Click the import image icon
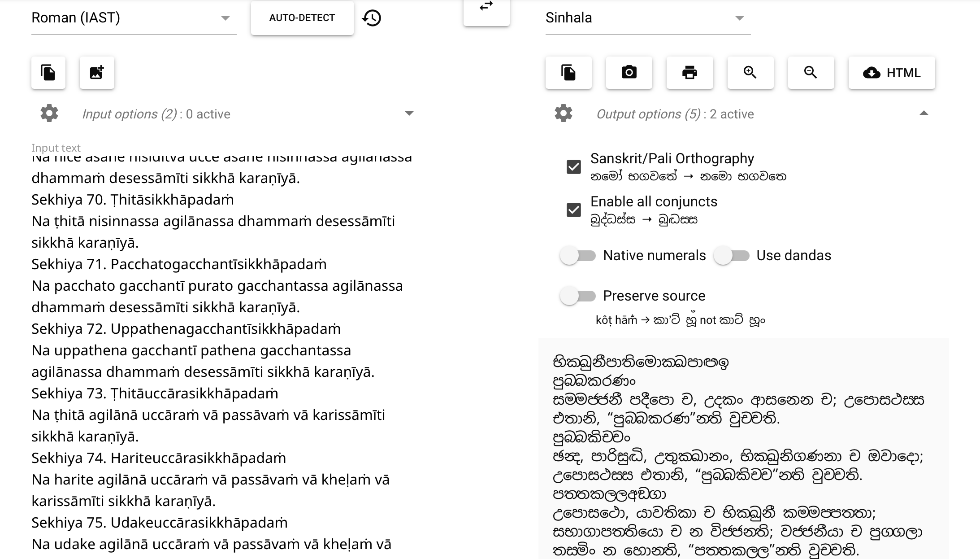 97,73
